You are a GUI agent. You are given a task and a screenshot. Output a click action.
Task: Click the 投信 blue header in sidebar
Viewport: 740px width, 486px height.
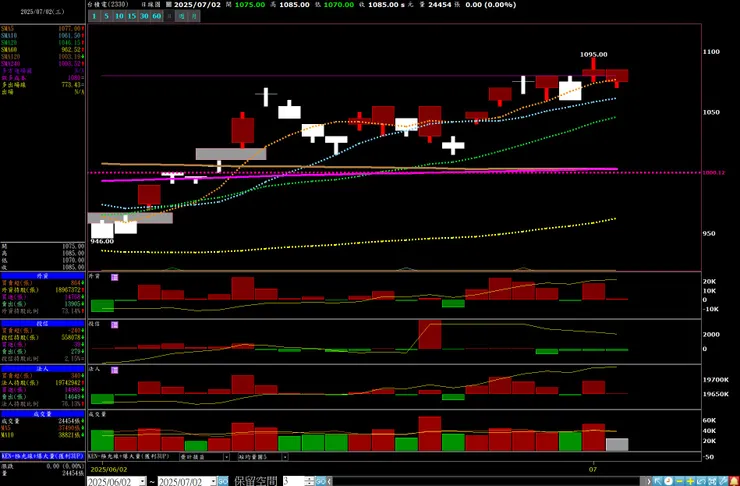pyautogui.click(x=42, y=323)
